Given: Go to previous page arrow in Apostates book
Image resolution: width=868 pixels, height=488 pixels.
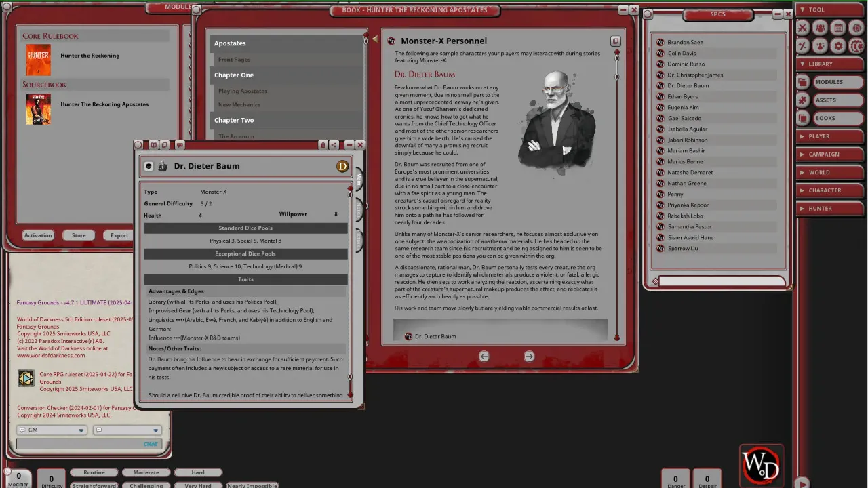Looking at the screenshot, I should [x=484, y=356].
